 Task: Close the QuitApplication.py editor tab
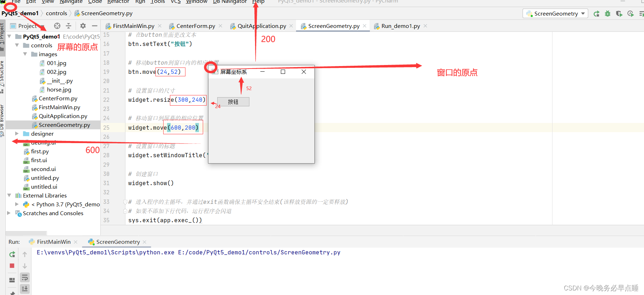pyautogui.click(x=291, y=26)
